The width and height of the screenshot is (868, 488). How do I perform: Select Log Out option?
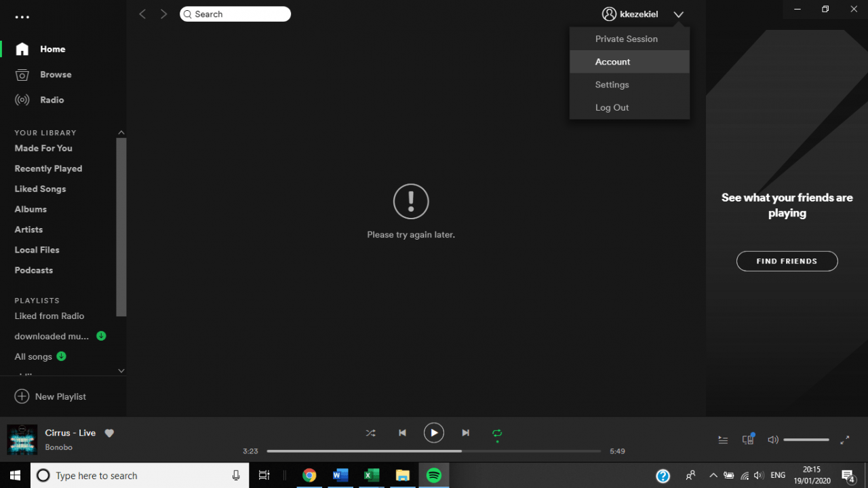pos(629,108)
